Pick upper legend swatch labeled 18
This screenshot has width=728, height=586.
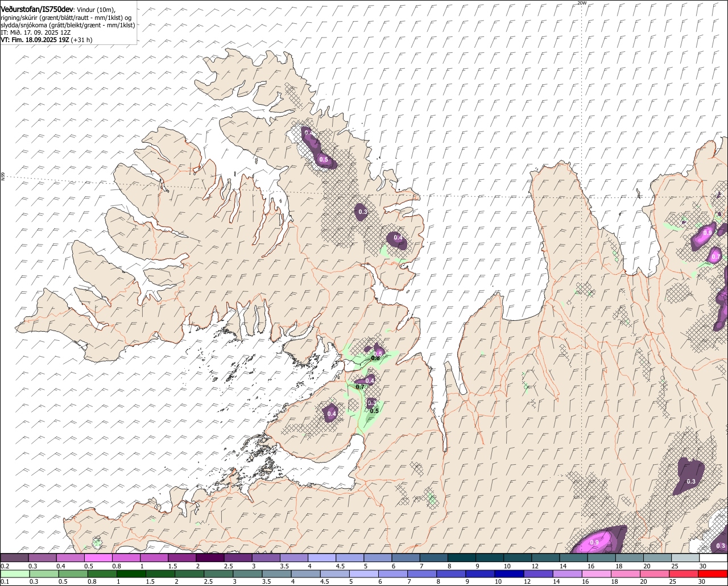[629, 558]
